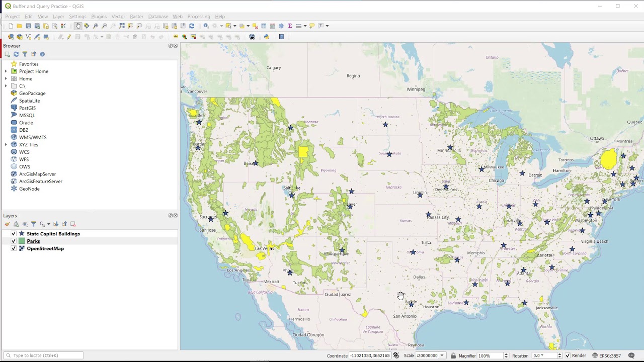
Task: Expand the Home tree item
Action: [x=6, y=79]
